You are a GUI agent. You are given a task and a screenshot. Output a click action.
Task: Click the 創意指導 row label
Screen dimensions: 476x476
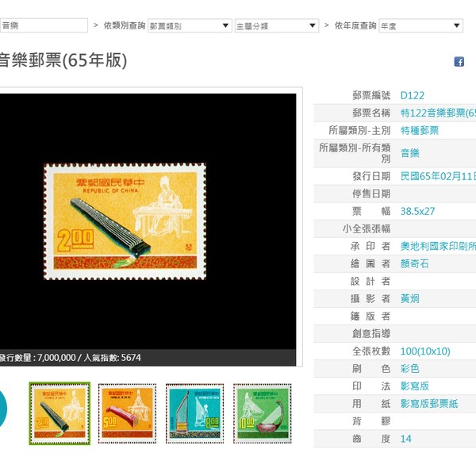tap(371, 334)
